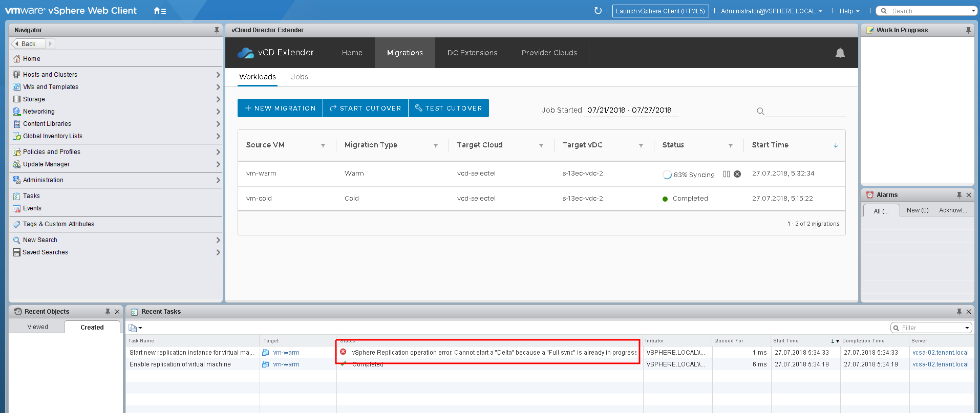
Task: Open the Administrator@VSPHERE.LOCAL user menu
Action: 772,11
